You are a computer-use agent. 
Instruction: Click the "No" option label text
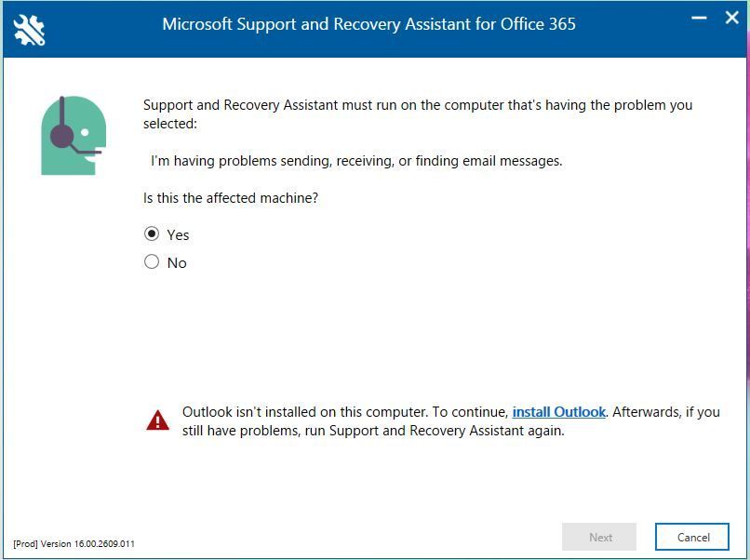(x=177, y=263)
